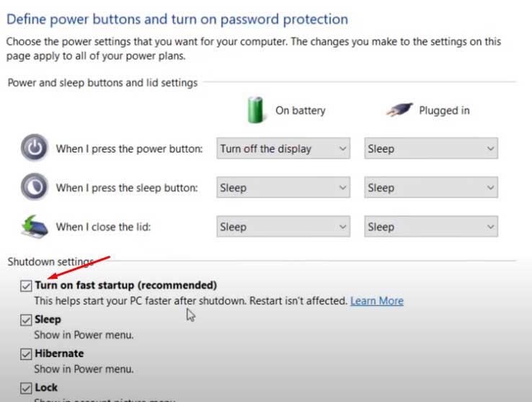Viewport: 532px width, 402px height.
Task: Open power button on battery dropdown
Action: tap(283, 149)
